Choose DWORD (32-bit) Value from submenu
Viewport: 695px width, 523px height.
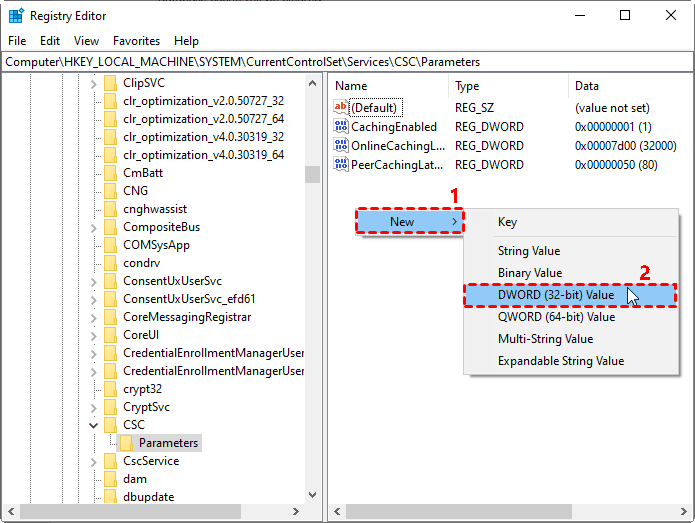(556, 295)
